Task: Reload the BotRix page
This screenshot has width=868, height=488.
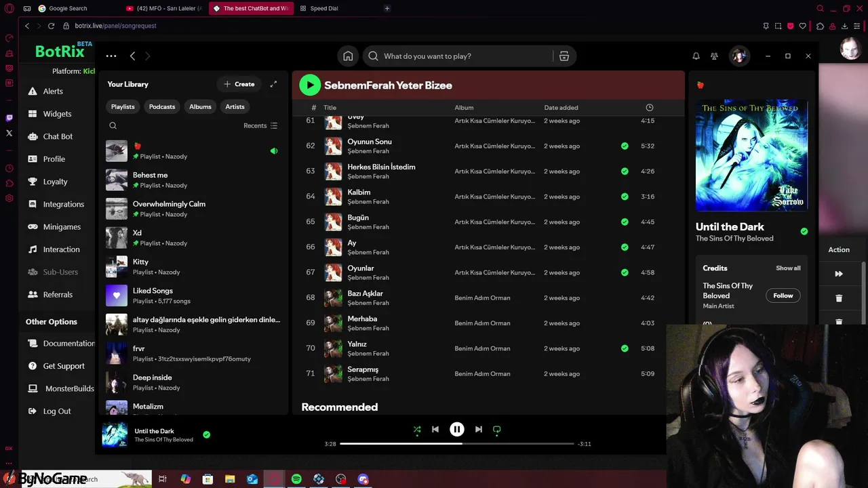Action: point(51,26)
